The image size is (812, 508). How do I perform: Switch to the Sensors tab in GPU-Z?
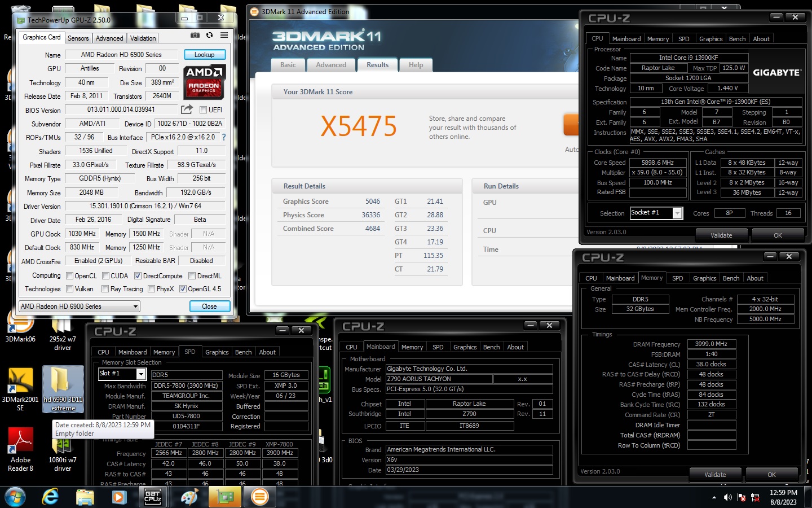tap(78, 38)
